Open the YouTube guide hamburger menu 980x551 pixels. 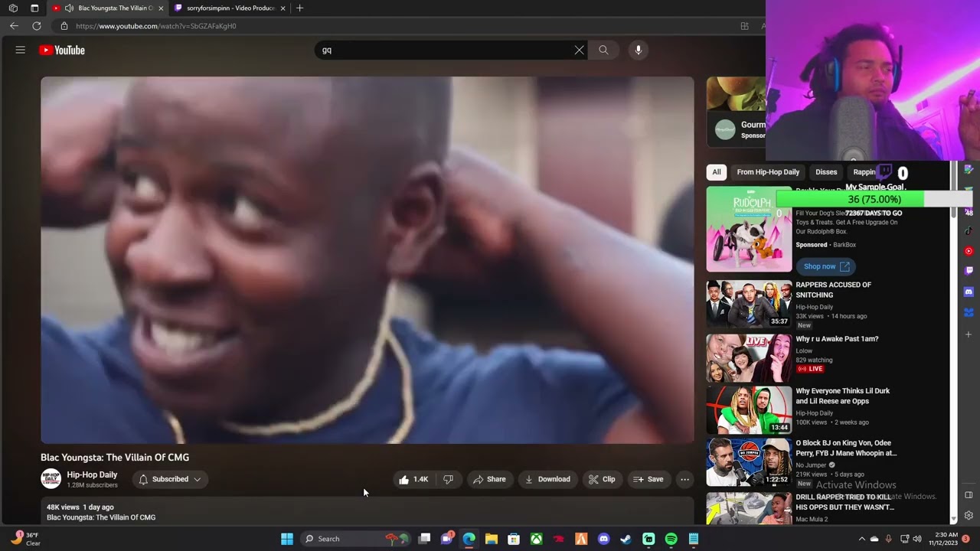(x=21, y=50)
